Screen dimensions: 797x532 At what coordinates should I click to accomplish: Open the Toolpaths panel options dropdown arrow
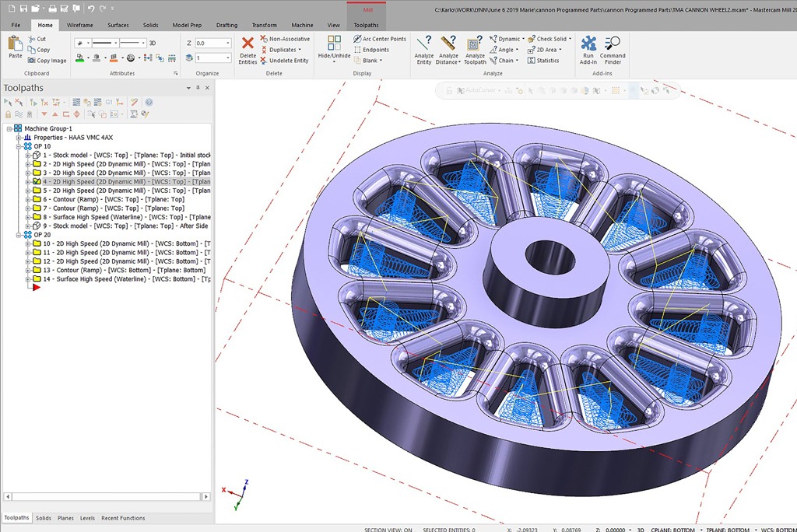pos(188,88)
